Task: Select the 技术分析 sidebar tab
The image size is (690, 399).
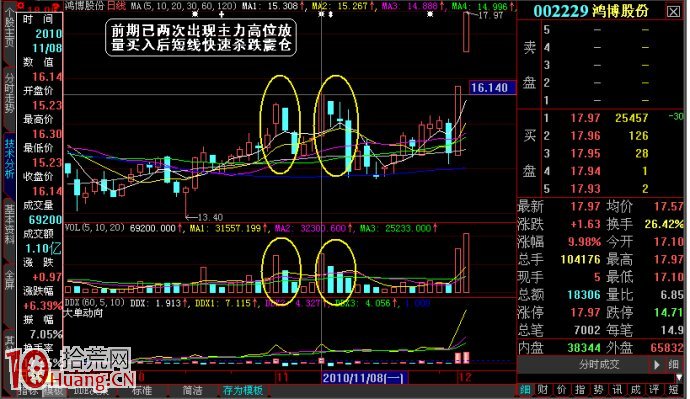Action: click(x=8, y=158)
